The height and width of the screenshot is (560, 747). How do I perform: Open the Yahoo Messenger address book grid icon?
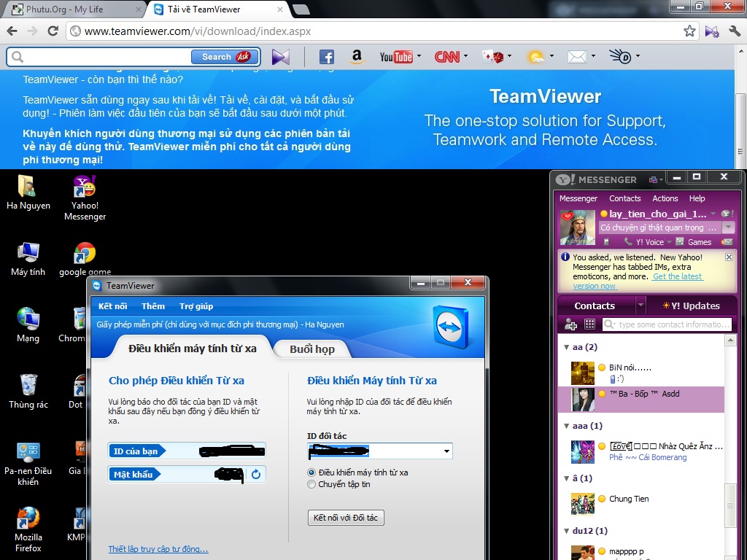pos(589,324)
